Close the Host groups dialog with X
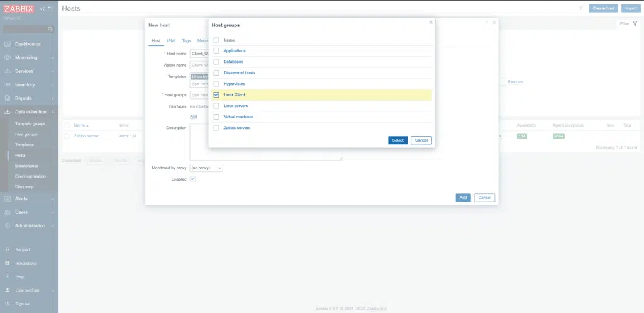 click(x=430, y=22)
